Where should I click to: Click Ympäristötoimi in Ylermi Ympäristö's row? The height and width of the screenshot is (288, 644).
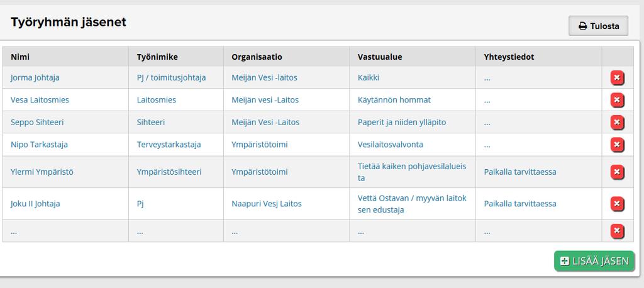tap(260, 172)
